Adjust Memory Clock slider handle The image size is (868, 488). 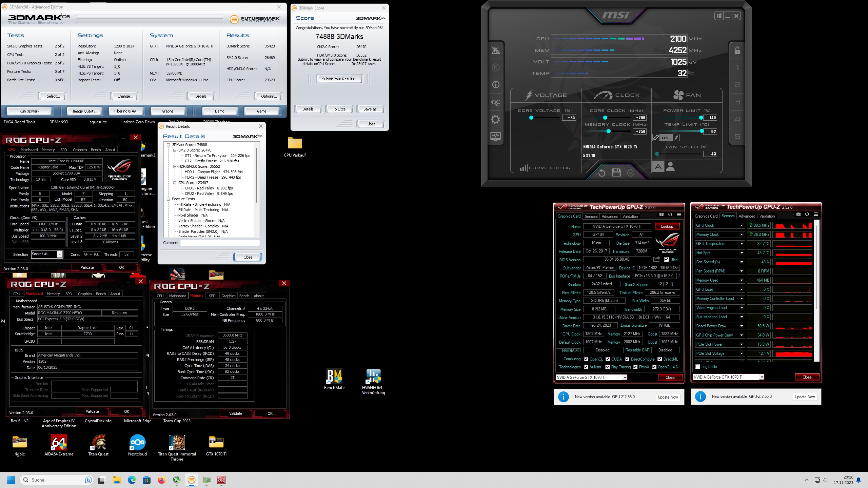(x=609, y=131)
